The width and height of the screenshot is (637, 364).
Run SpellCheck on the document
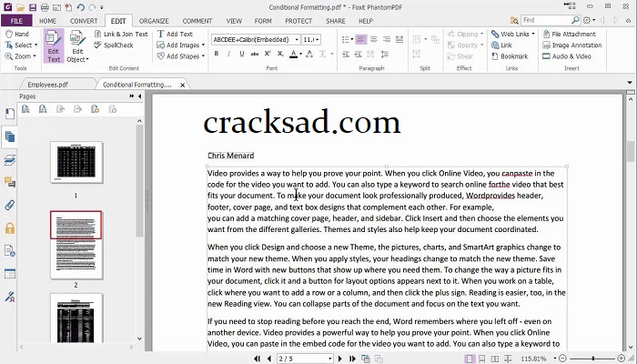tap(114, 45)
